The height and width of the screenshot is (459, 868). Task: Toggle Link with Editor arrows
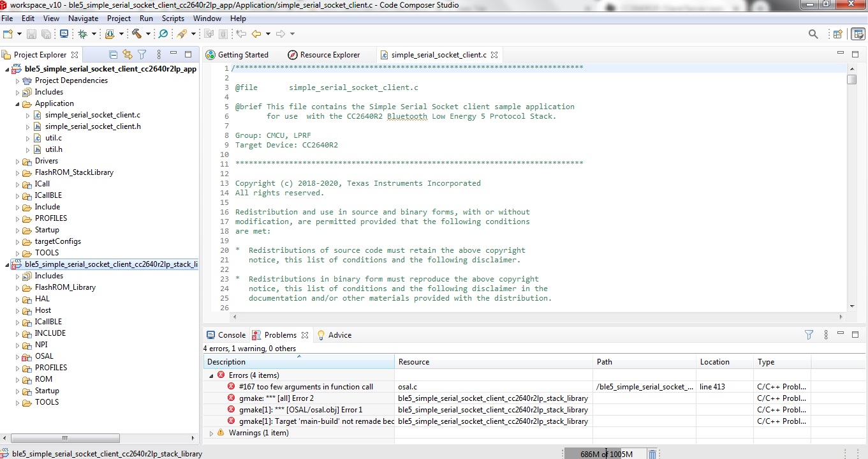point(128,55)
